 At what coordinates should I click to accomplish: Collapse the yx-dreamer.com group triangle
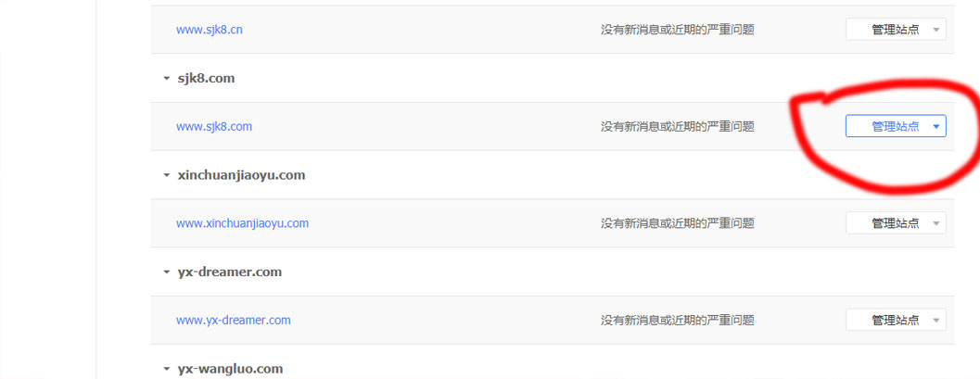[x=166, y=272]
